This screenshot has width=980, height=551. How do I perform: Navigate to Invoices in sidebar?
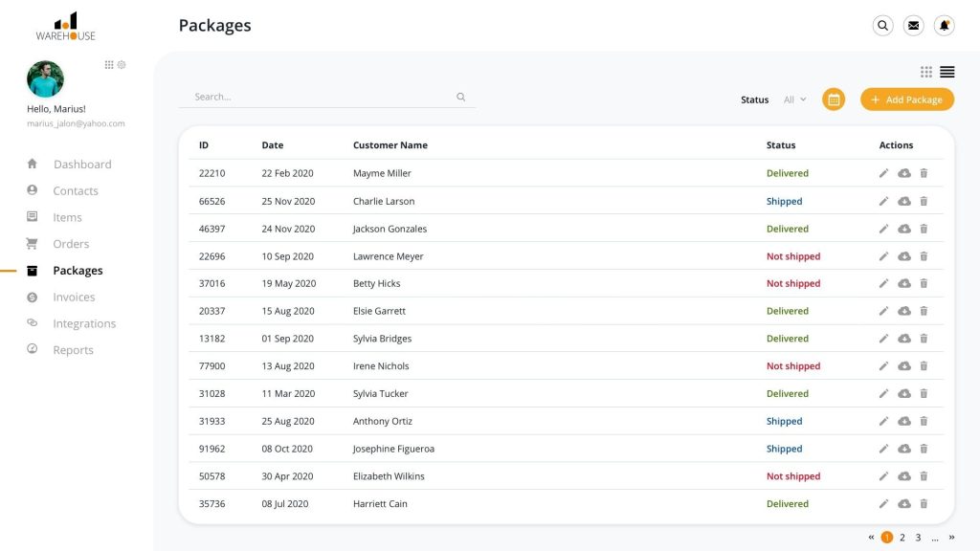(x=74, y=298)
